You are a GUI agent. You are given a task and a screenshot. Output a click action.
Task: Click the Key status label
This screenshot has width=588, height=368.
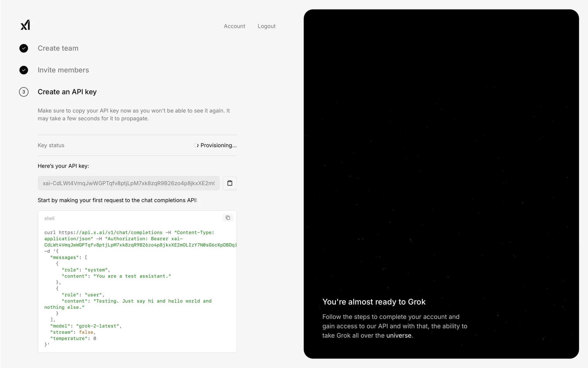51,145
